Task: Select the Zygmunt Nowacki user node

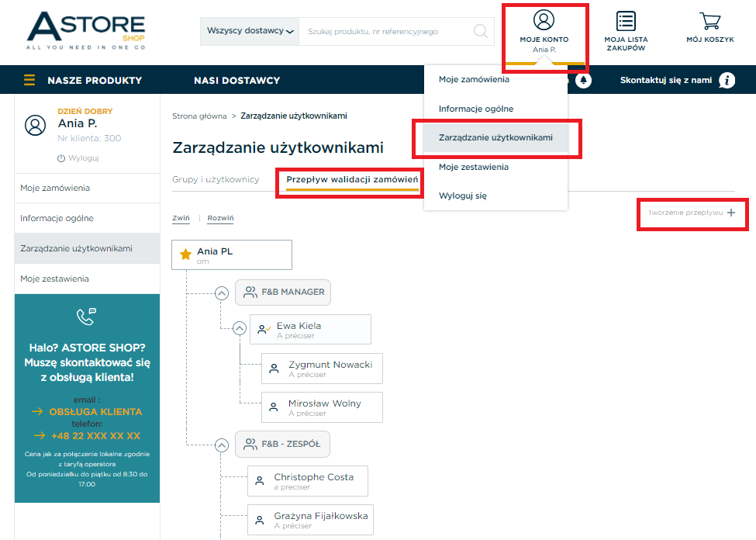Action: coord(322,369)
